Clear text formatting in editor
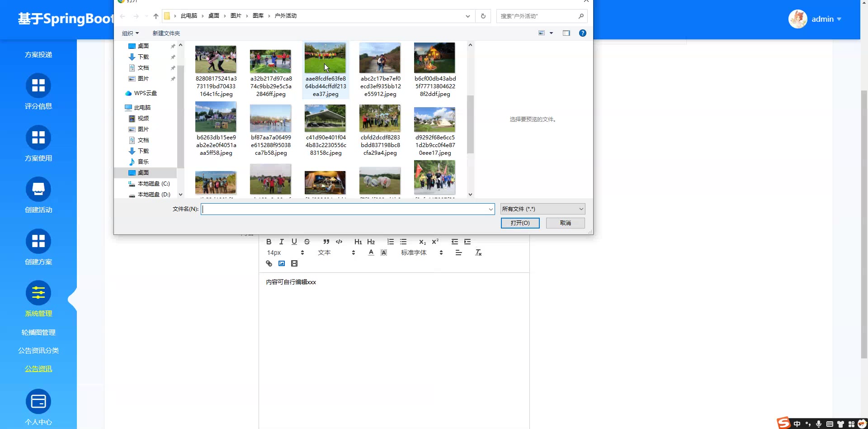This screenshot has height=429, width=868. [x=478, y=253]
